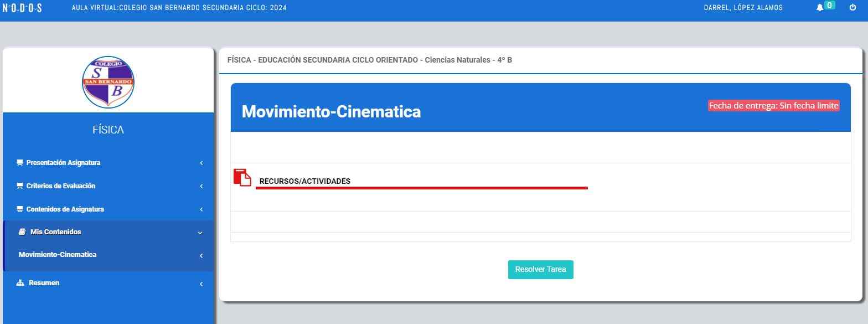Click the Mis Contenidos book icon
This screenshot has height=324, width=868.
point(22,232)
